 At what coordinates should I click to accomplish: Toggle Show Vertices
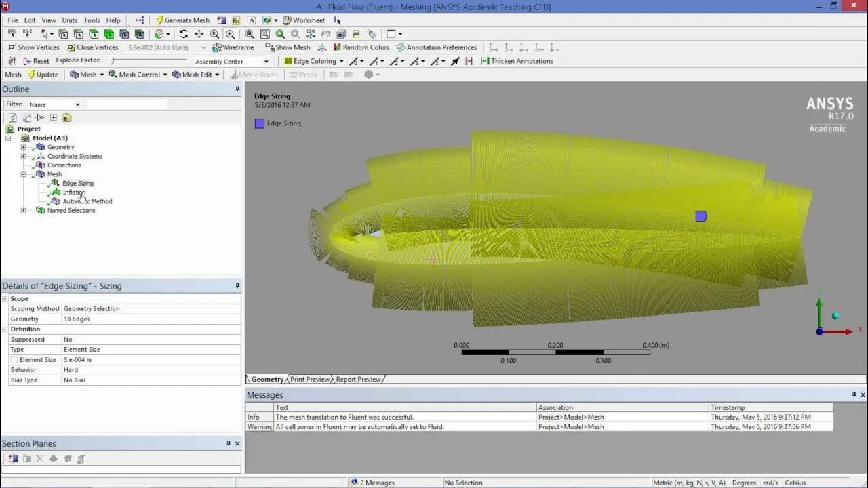point(34,47)
